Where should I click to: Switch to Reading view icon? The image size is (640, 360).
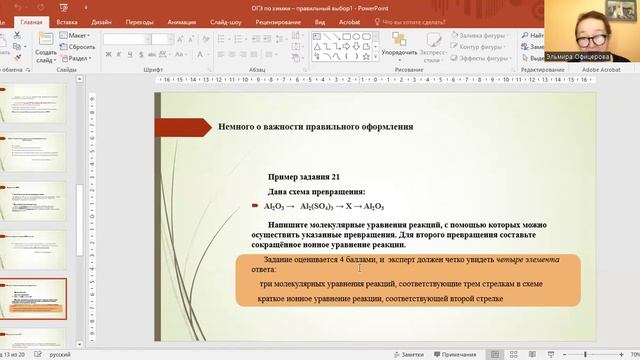532,354
